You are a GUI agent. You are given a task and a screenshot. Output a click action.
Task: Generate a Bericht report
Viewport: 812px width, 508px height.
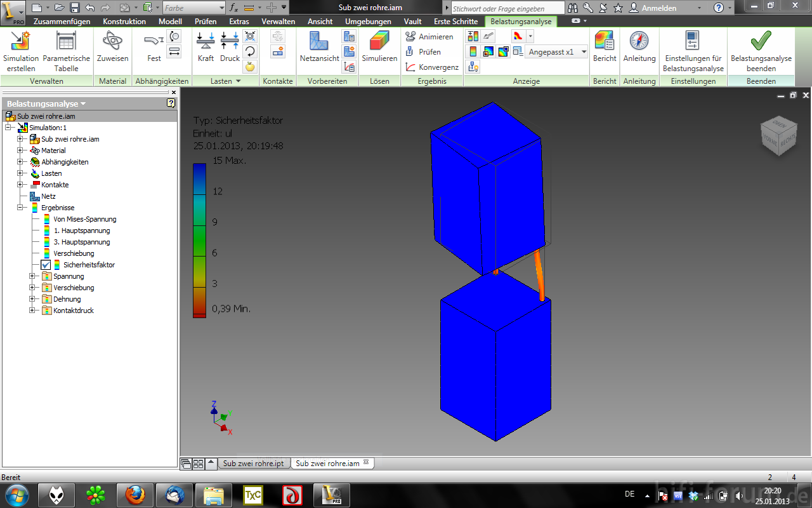pos(605,42)
